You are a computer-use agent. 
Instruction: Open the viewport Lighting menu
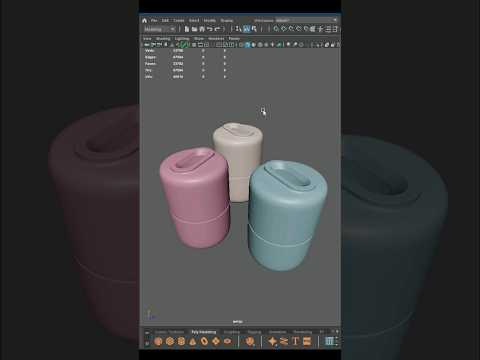[182, 38]
